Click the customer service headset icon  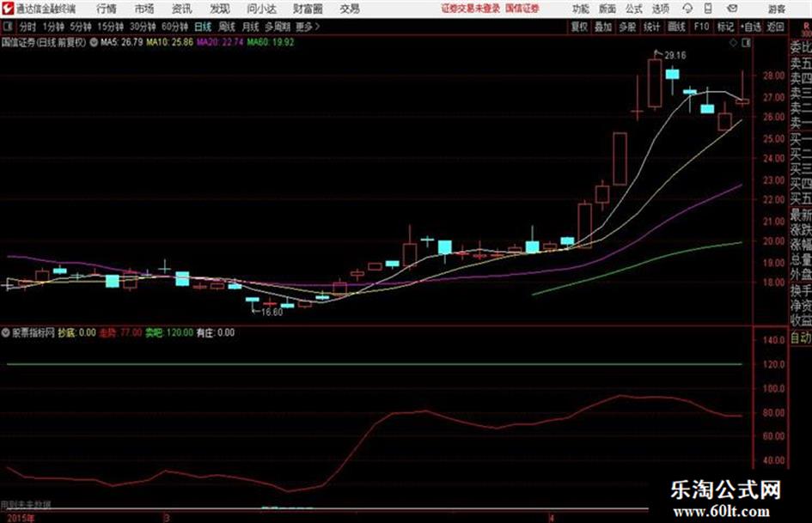pyautogui.click(x=687, y=9)
